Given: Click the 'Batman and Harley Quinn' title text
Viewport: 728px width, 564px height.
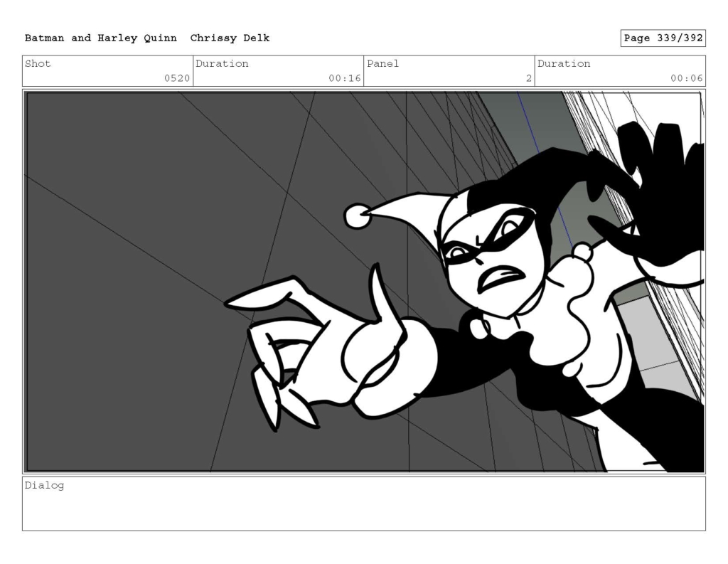Looking at the screenshot, I should 101,38.
